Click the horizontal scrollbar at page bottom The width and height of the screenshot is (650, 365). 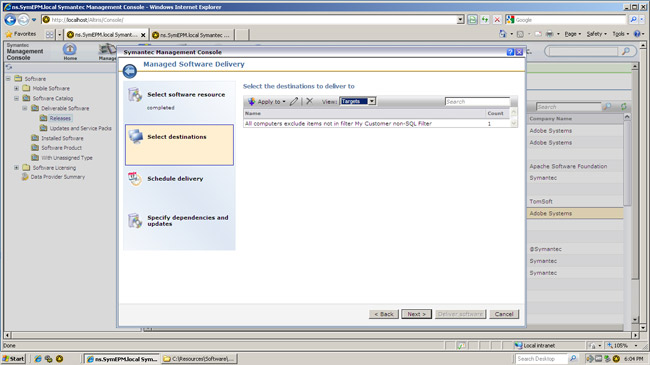[x=321, y=335]
